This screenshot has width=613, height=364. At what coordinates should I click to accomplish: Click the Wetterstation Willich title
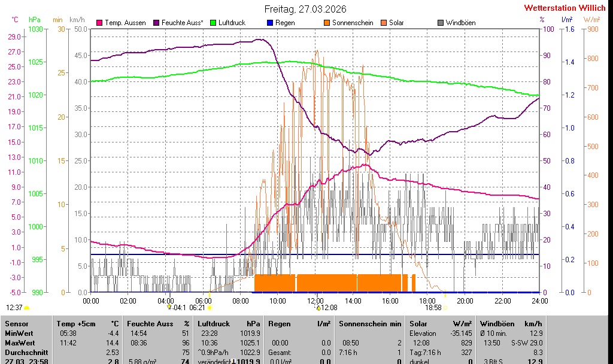pos(565,8)
